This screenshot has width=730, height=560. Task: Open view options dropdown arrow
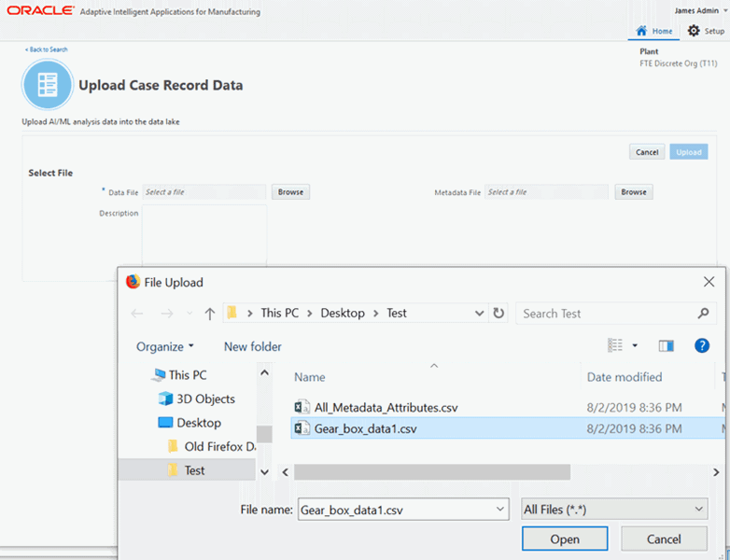coord(635,345)
